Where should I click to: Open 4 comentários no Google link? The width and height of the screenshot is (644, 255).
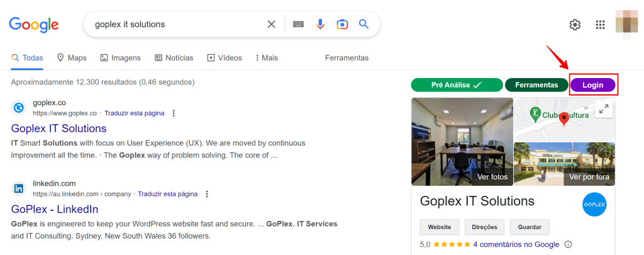(516, 244)
